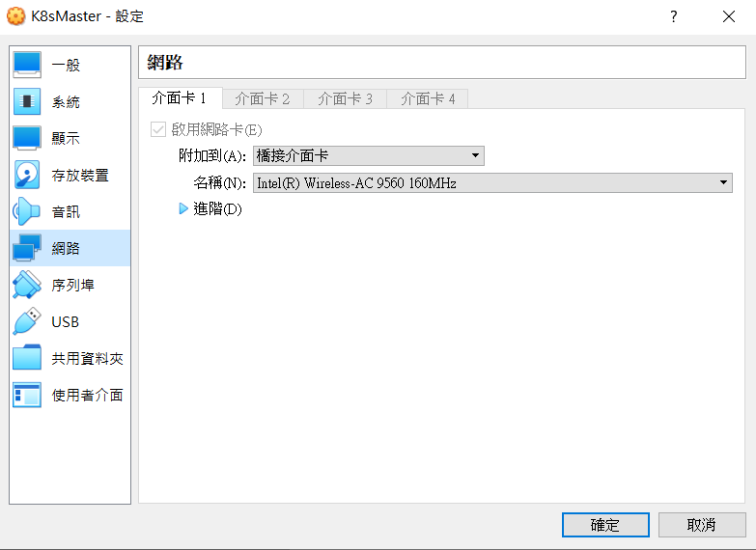The image size is (756, 550).
Task: Click the 附加到(A): label
Action: (x=212, y=155)
